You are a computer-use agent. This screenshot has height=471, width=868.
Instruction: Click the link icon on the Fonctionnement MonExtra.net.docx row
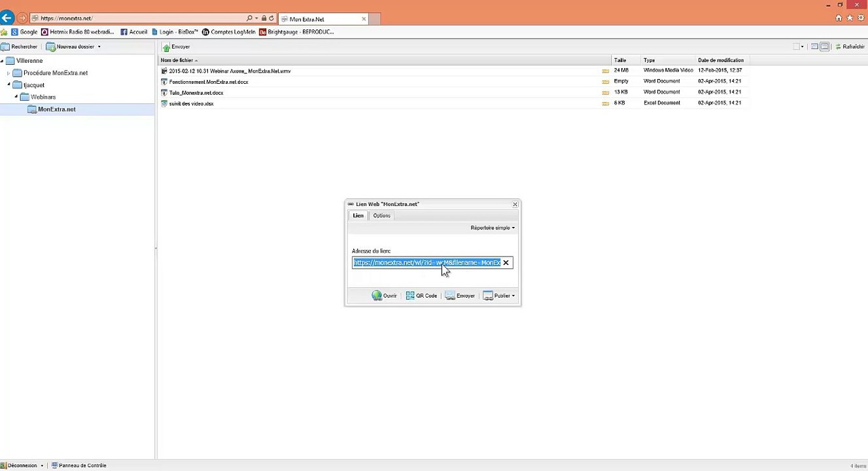coord(605,82)
